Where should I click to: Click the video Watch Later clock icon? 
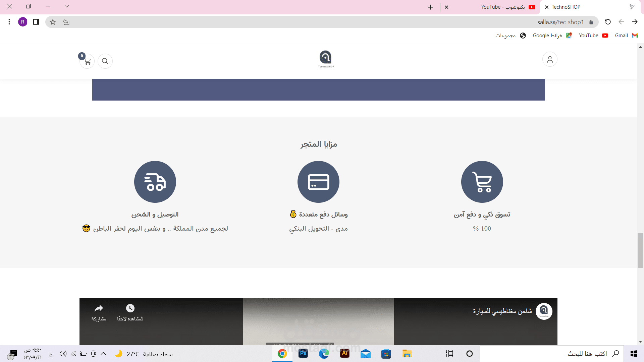130,308
